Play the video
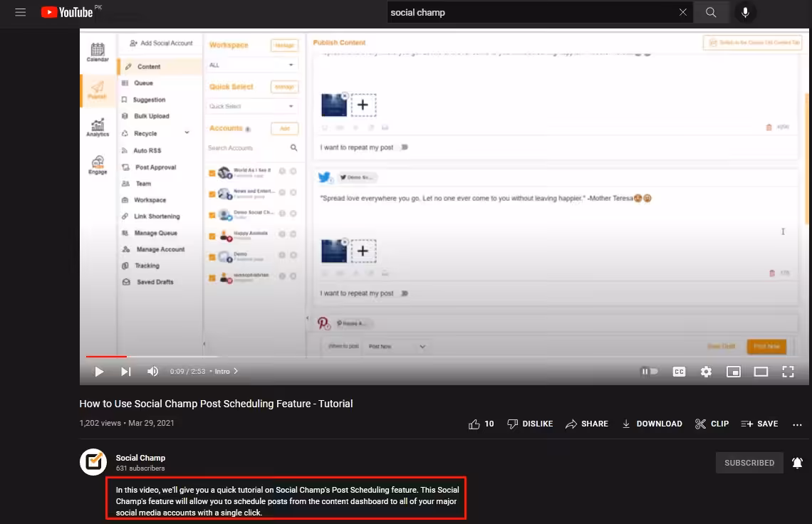 pos(99,372)
